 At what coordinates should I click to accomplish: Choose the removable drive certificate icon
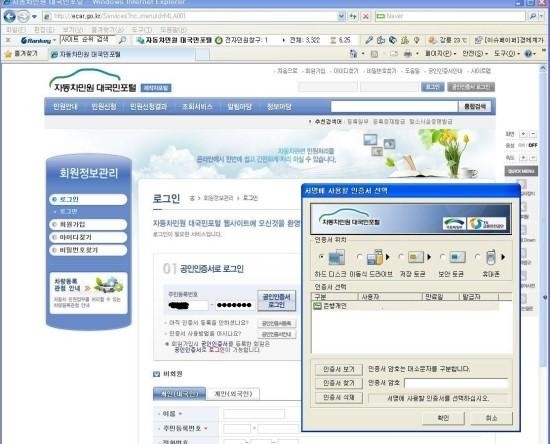(x=375, y=257)
